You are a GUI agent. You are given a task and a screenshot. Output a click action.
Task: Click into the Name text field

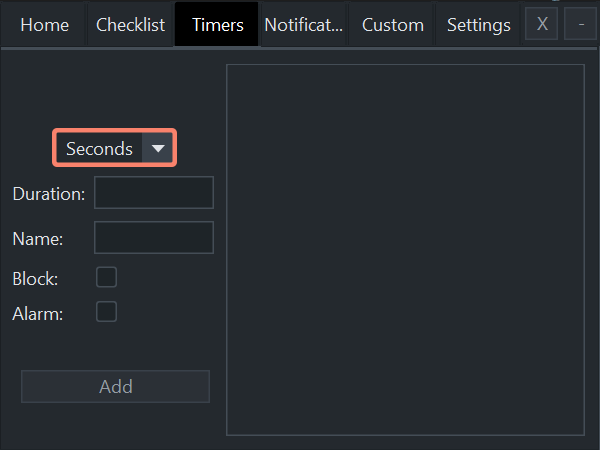coord(154,237)
